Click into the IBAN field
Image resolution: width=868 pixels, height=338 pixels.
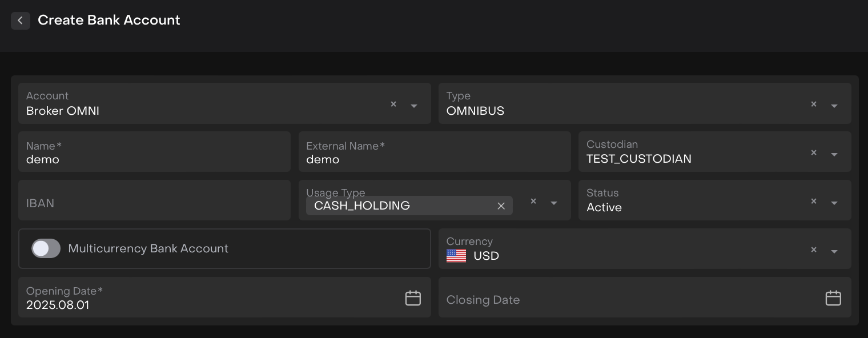pyautogui.click(x=154, y=203)
